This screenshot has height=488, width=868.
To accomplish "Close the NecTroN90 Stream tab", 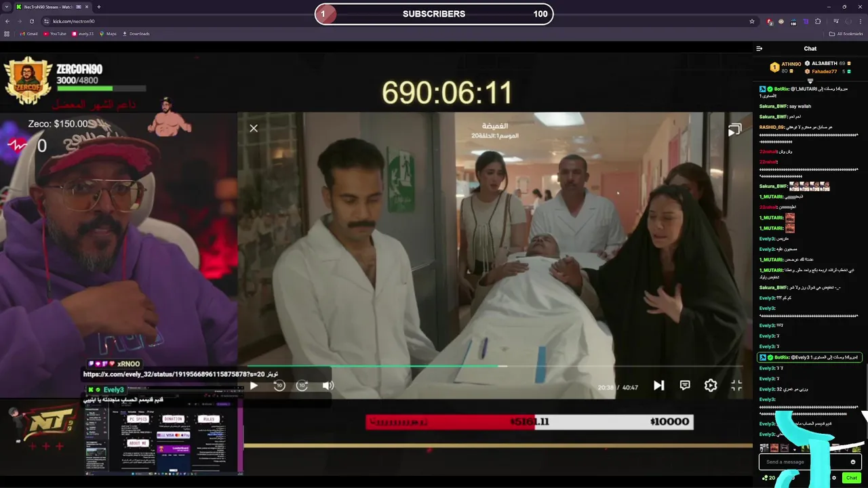I will tap(87, 7).
